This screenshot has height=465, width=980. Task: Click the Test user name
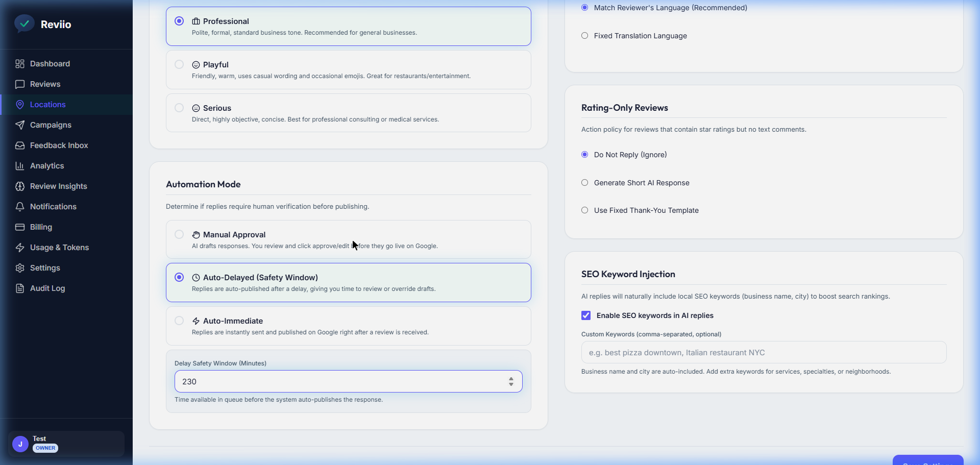click(x=39, y=438)
